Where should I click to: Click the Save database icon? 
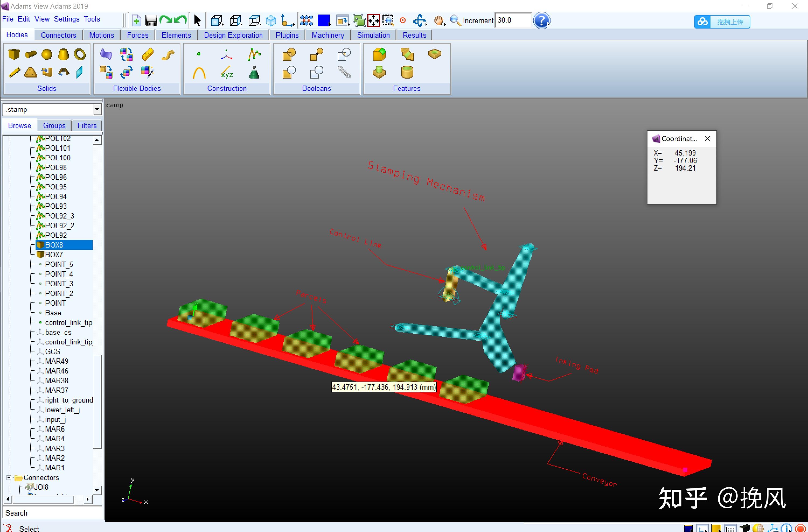[x=151, y=21]
